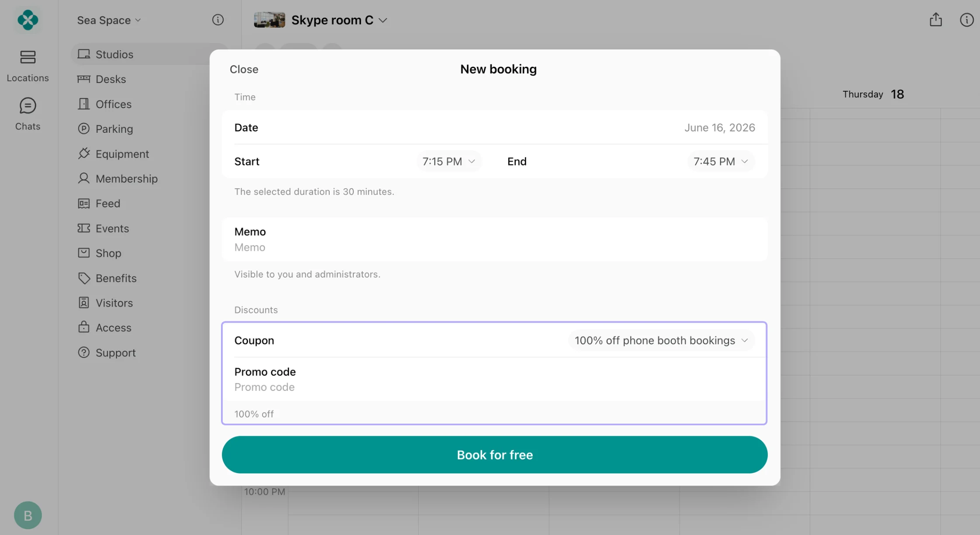Screen dimensions: 980x535
Task: Click the Feed newspaper icon
Action: [x=84, y=204]
